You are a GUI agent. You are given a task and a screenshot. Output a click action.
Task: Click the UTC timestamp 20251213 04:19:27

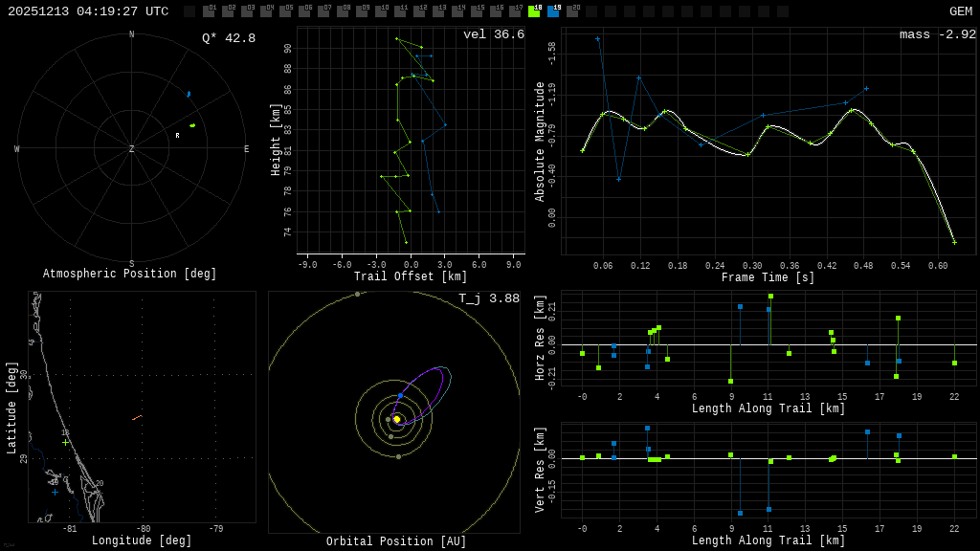[x=88, y=11]
